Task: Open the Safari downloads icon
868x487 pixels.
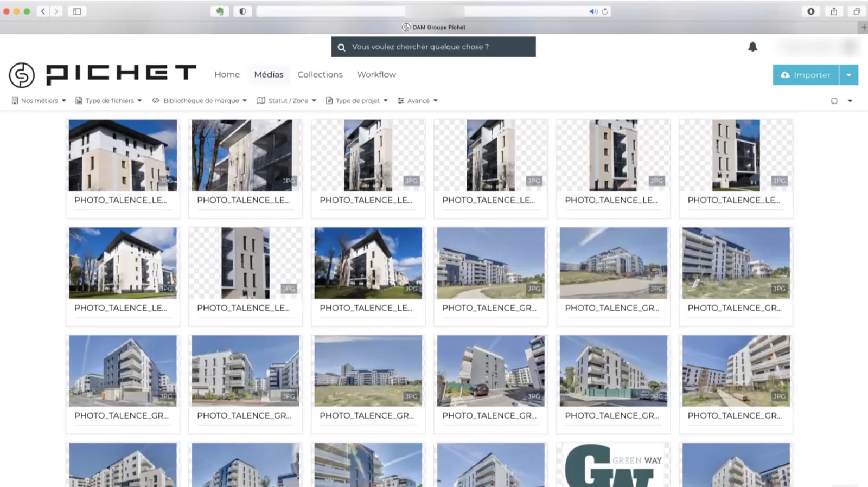Action: click(x=811, y=11)
